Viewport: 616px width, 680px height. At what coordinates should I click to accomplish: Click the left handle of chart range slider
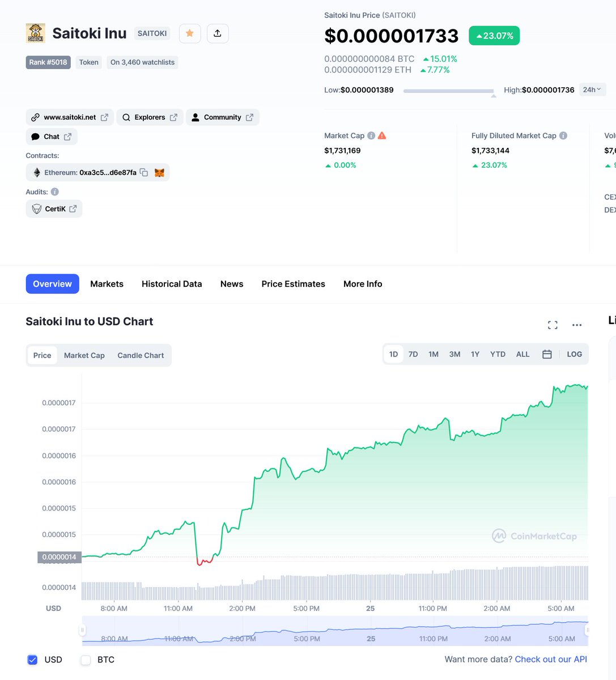(x=82, y=630)
